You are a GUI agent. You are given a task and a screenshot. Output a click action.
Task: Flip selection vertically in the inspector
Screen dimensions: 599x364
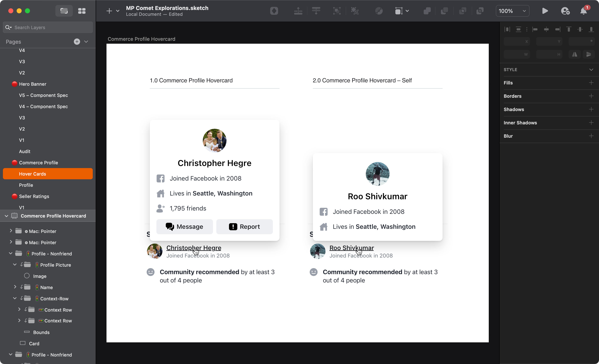(589, 54)
